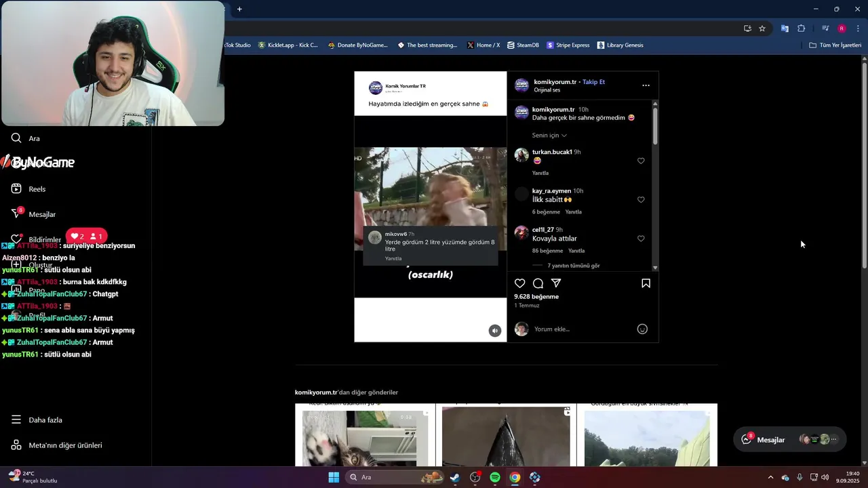This screenshot has height=488, width=868.
Task: Open a new browser tab
Action: pos(239,9)
